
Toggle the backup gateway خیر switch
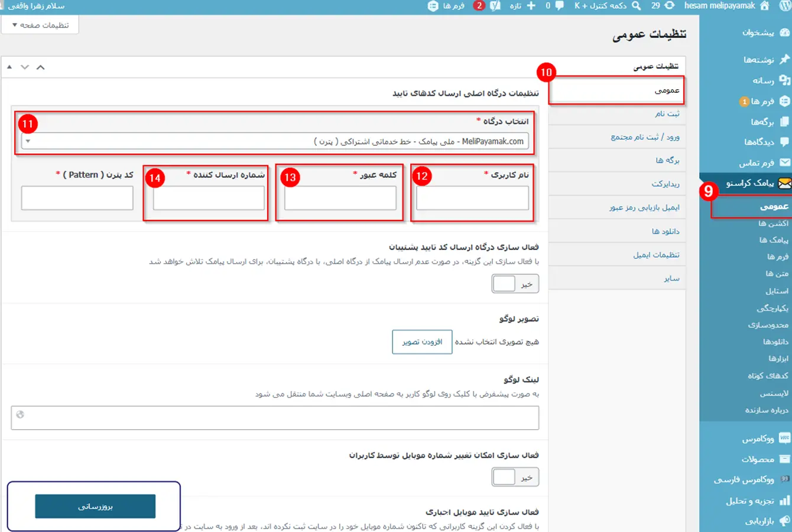point(515,284)
